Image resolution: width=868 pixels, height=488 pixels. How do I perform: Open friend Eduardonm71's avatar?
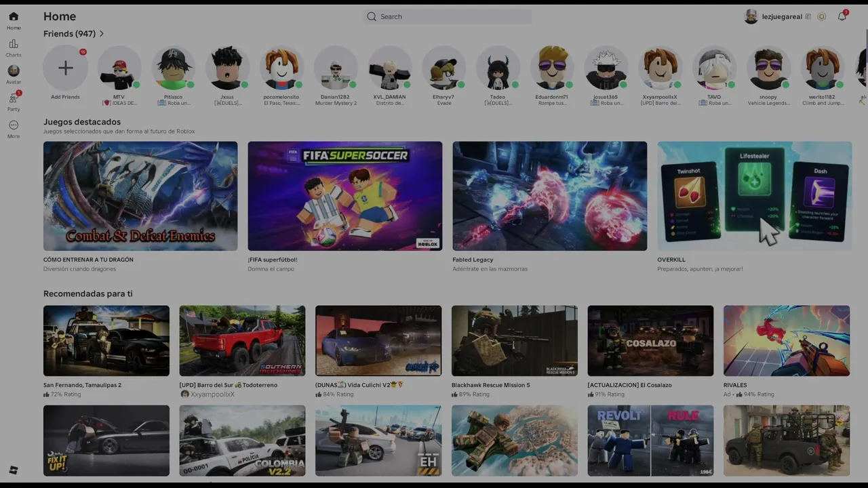tap(552, 68)
